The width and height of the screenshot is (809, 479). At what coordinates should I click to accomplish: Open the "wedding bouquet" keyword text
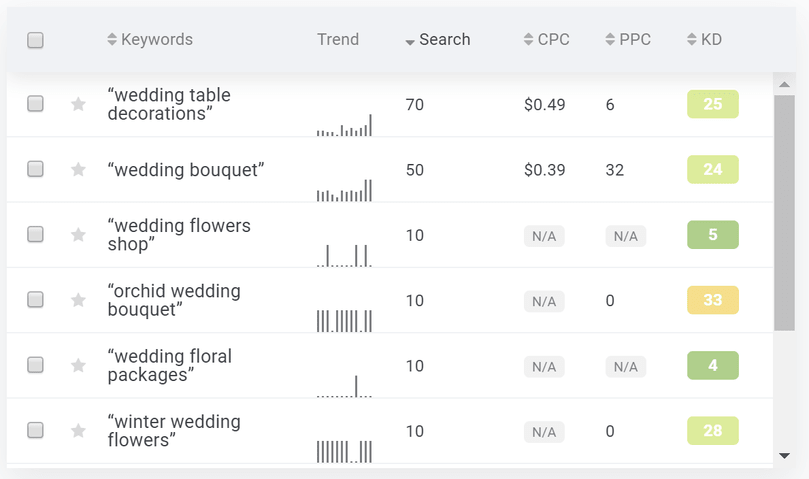pos(186,169)
